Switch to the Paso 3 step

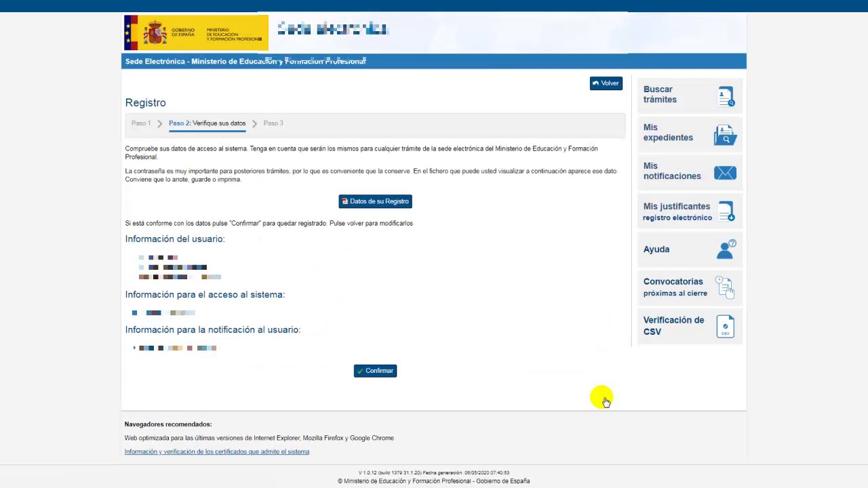tap(273, 123)
